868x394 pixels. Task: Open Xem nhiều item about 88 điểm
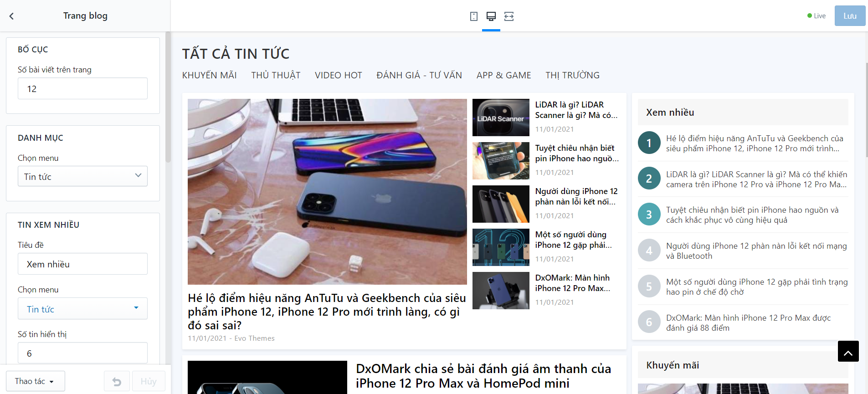pyautogui.click(x=749, y=322)
